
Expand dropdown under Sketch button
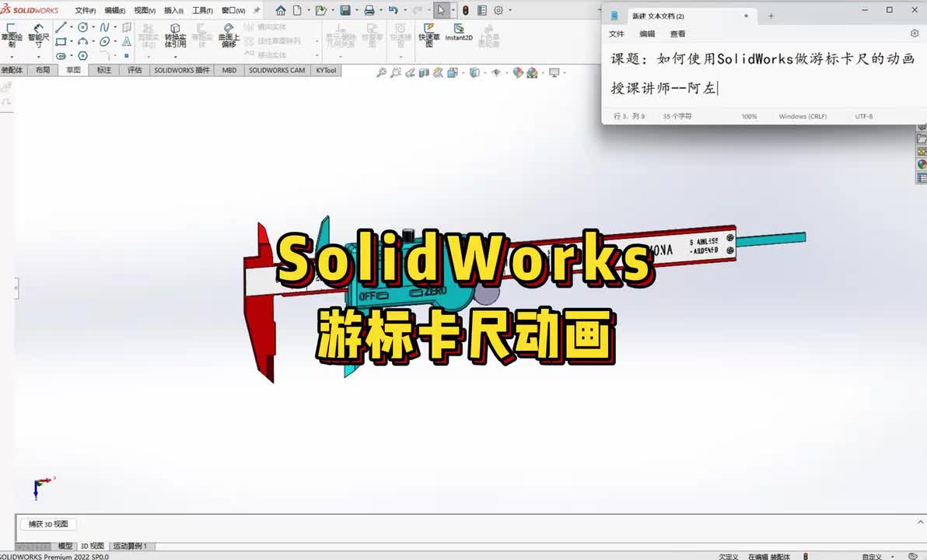pos(12,57)
